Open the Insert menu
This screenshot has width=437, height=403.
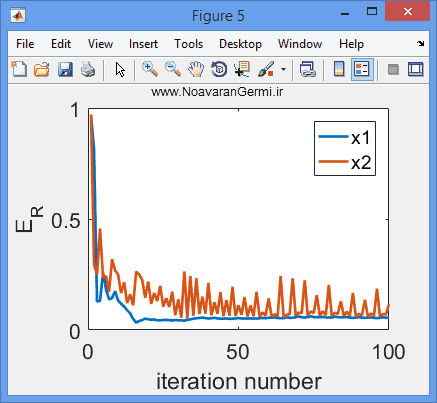tap(143, 44)
